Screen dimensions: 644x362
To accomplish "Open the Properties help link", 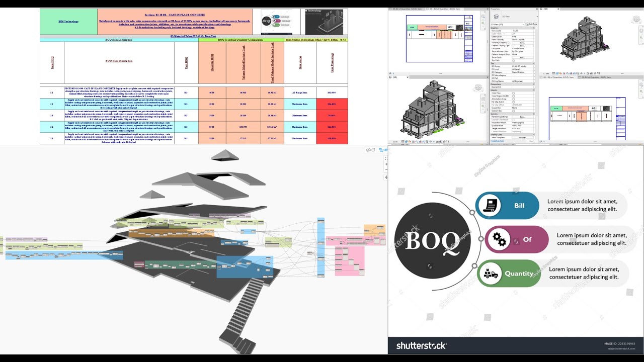I will [497, 141].
